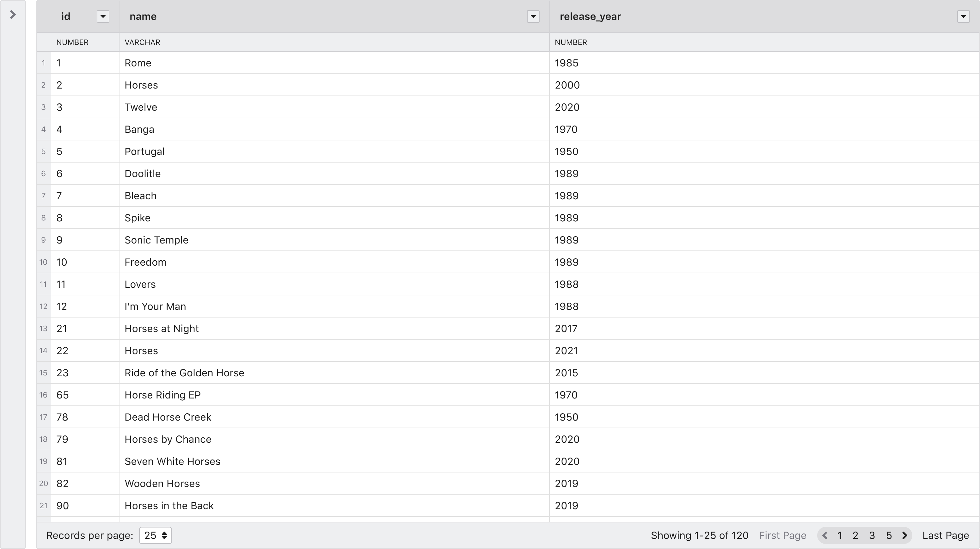
Task: Select current page number 1
Action: tap(840, 535)
